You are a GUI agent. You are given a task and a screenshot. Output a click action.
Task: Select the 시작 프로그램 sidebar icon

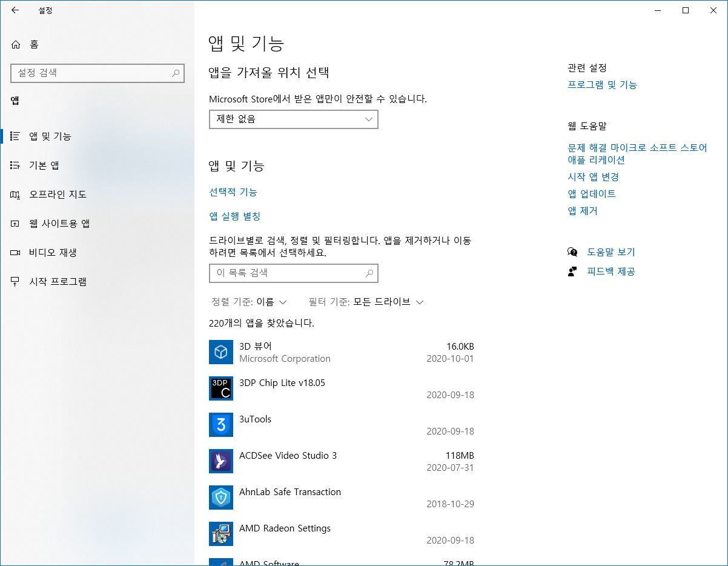pyautogui.click(x=16, y=282)
